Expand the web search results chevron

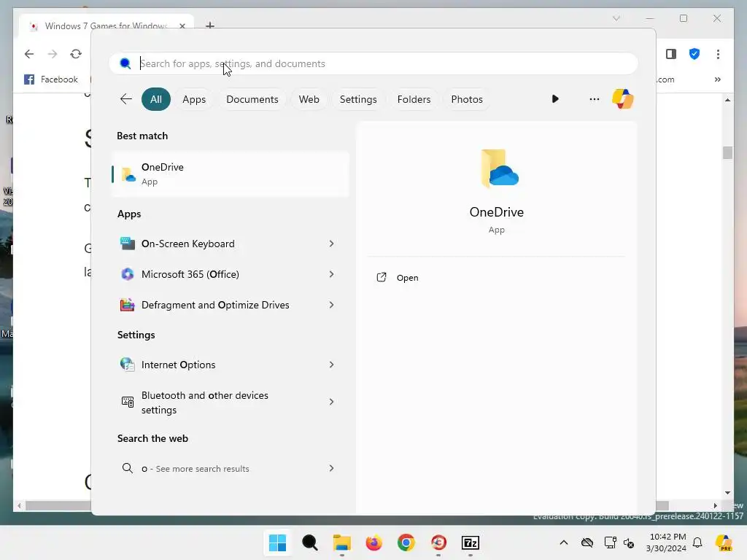pyautogui.click(x=332, y=468)
